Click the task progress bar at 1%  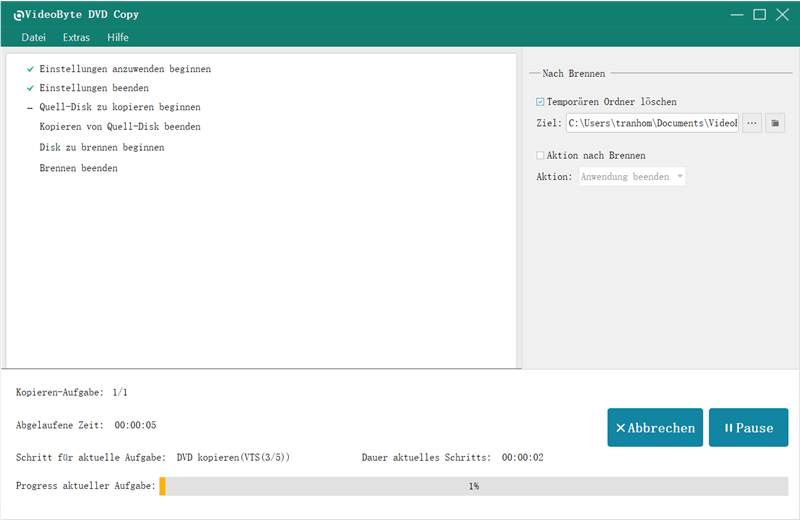[x=474, y=486]
